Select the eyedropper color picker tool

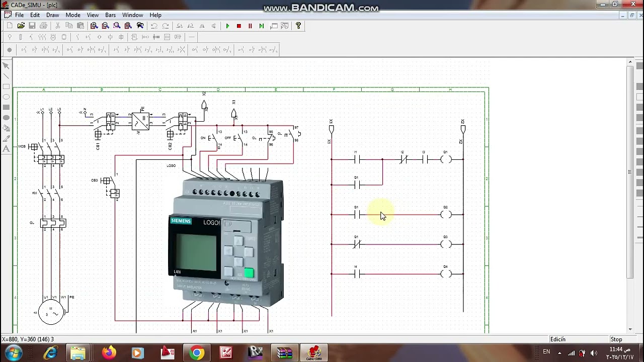pyautogui.click(x=6, y=138)
